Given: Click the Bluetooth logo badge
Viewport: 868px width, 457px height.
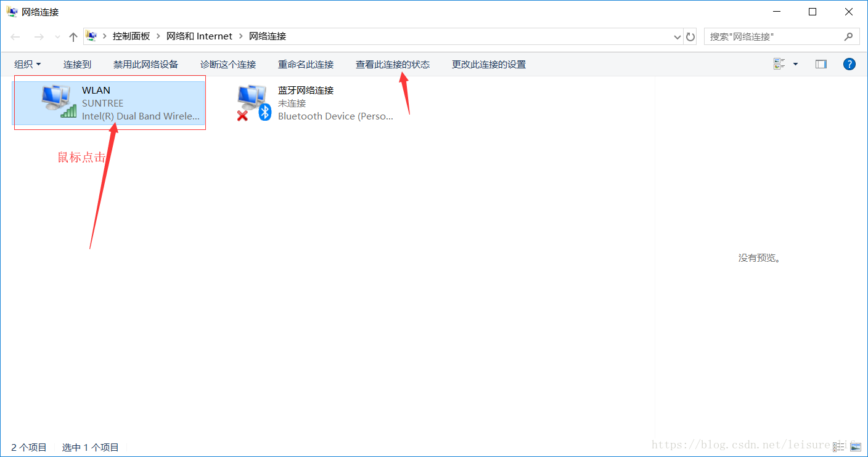Looking at the screenshot, I should [x=265, y=112].
